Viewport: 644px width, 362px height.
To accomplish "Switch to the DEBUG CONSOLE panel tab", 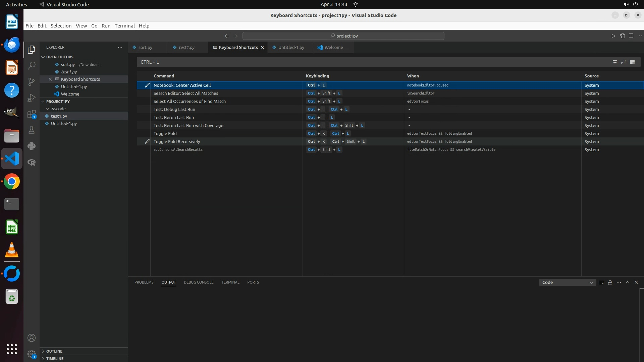I will tap(199, 282).
